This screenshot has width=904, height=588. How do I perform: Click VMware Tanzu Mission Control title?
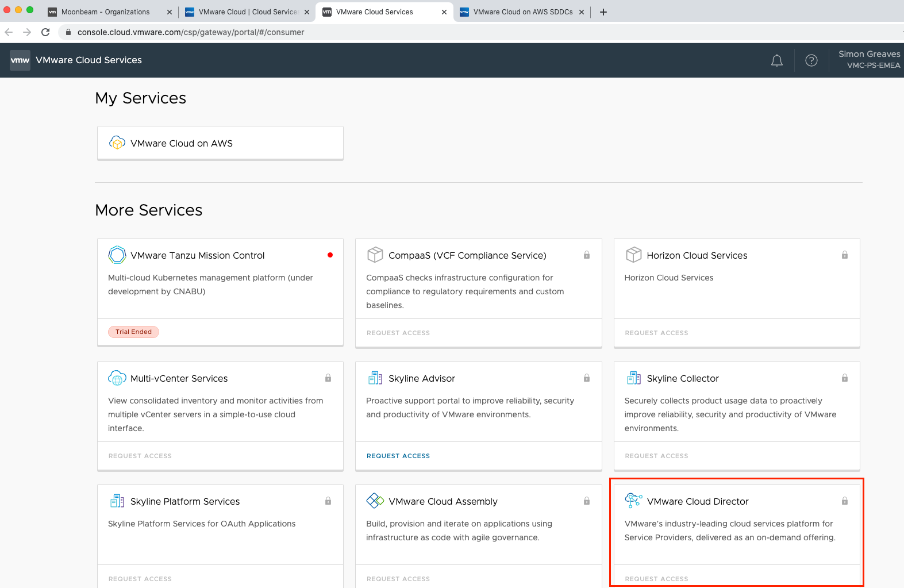tap(198, 255)
